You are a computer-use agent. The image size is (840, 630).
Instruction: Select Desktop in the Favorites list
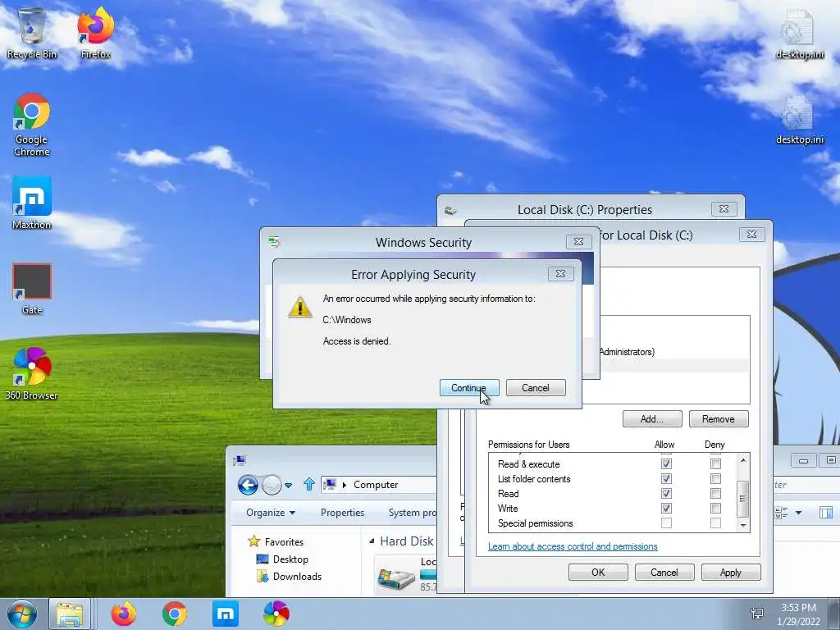[282, 559]
